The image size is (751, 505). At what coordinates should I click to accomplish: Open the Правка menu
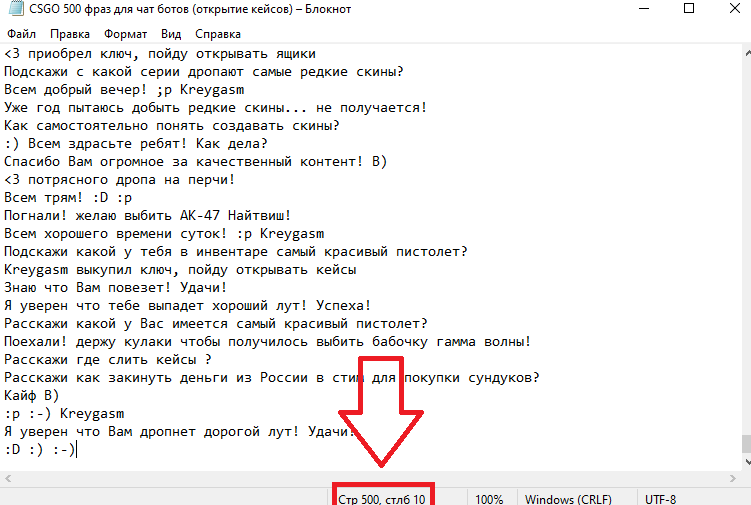tap(70, 34)
